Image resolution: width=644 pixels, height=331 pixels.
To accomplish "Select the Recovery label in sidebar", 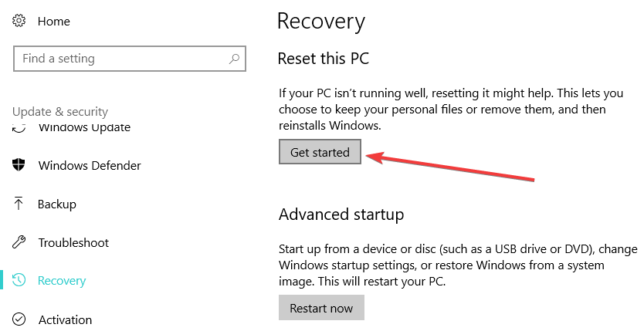I will pyautogui.click(x=62, y=281).
